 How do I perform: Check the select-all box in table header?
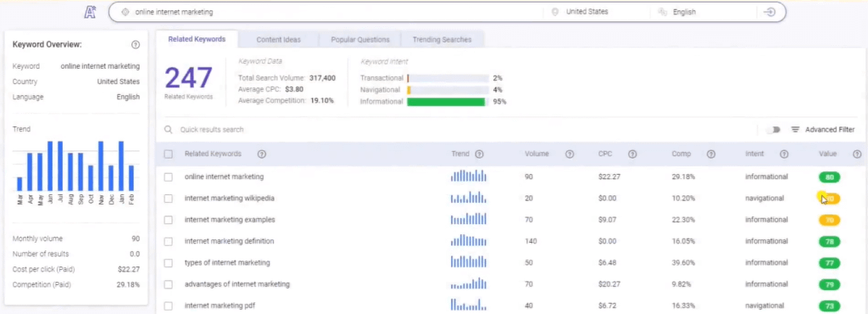point(169,154)
